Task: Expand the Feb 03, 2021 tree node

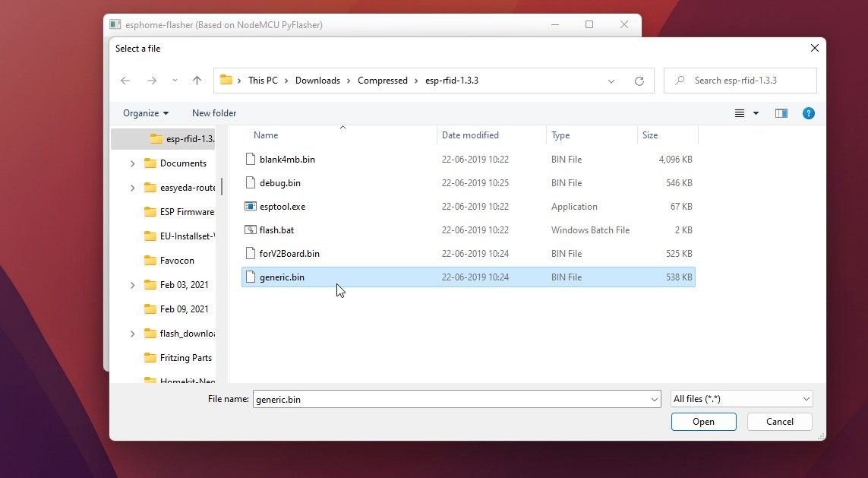Action: click(132, 285)
